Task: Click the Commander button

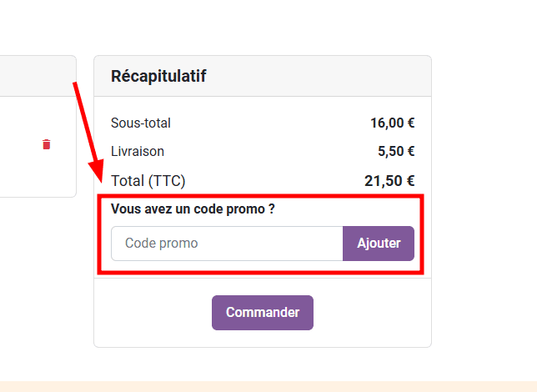Action: pos(263,313)
